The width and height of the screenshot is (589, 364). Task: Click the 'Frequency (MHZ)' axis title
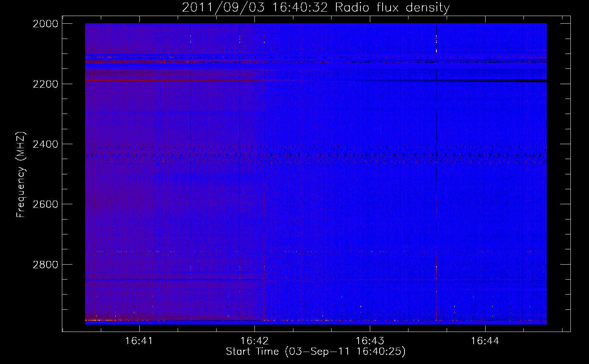click(x=21, y=175)
